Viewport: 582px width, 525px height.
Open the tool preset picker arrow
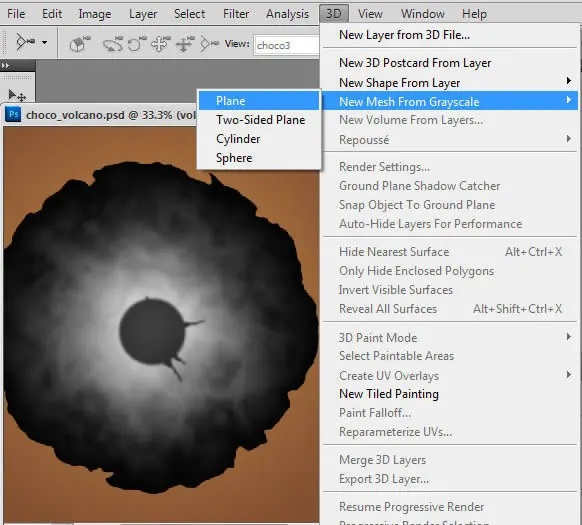coord(44,43)
